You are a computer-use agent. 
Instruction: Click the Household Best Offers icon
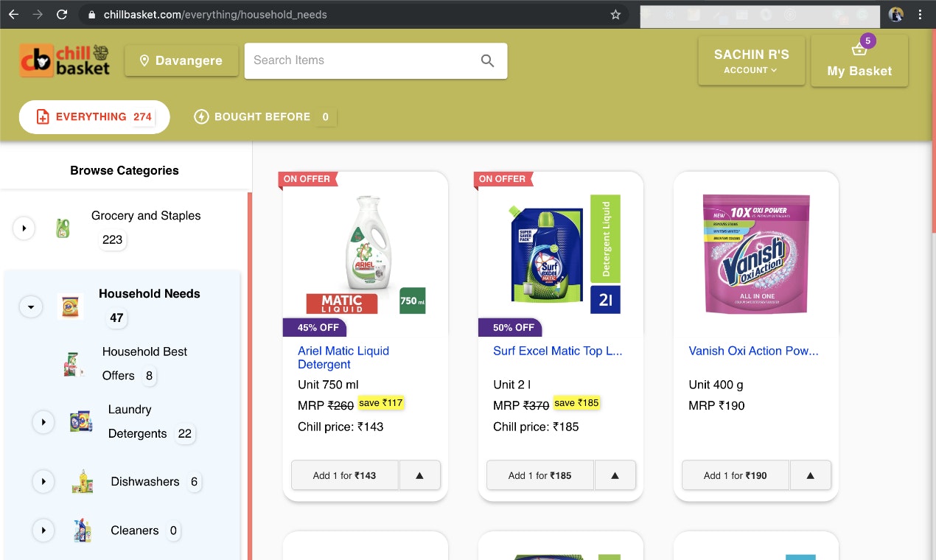[x=74, y=364]
